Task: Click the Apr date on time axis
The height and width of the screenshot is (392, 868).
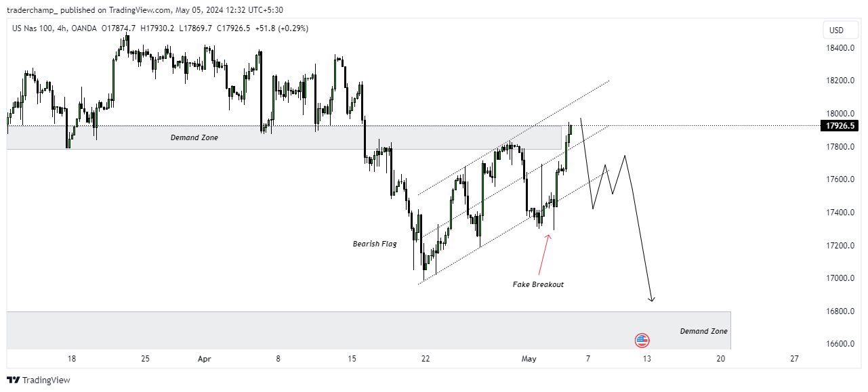Action: tap(205, 359)
